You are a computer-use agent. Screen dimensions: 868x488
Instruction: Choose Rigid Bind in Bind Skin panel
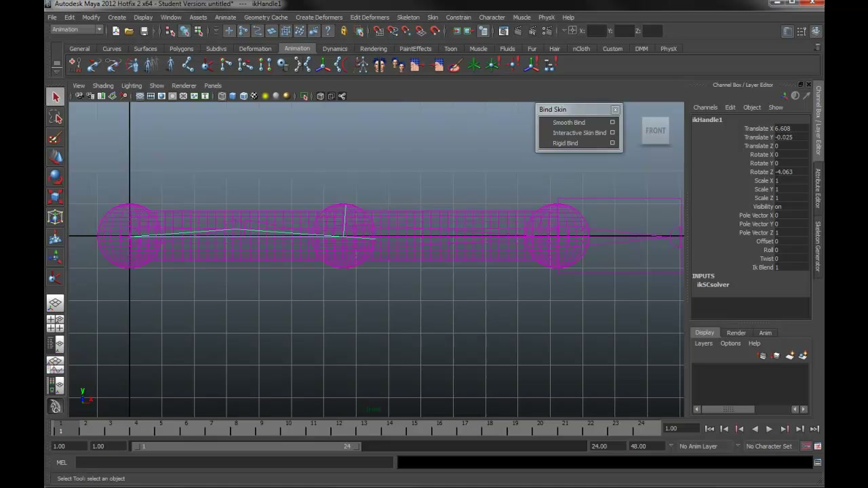566,143
